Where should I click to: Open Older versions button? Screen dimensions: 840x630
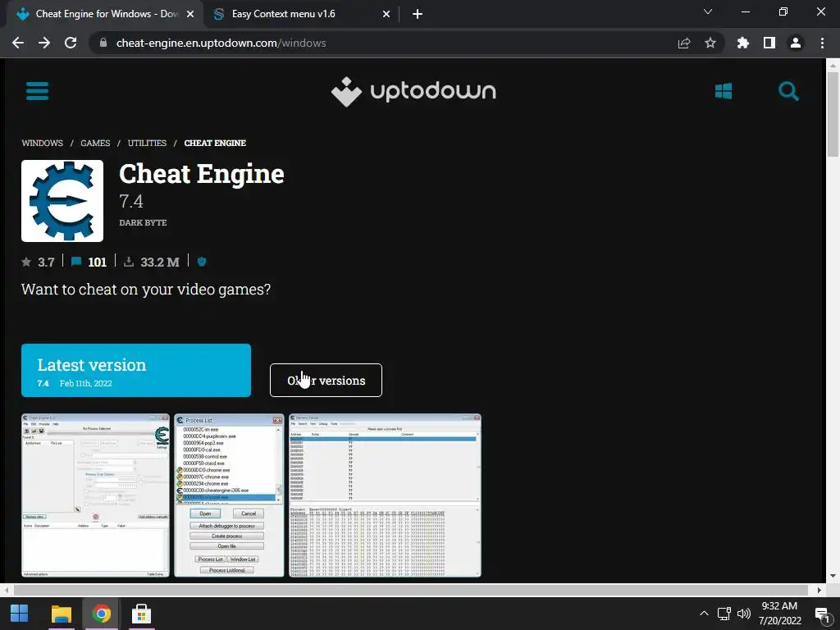point(326,381)
